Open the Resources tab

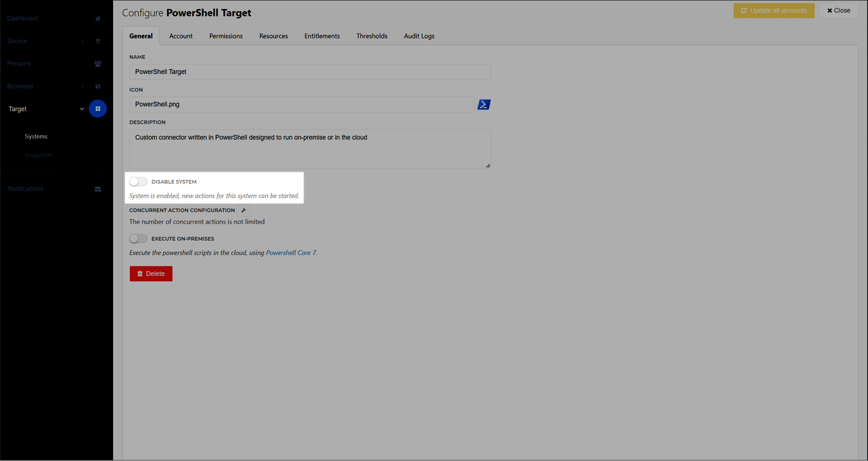(x=274, y=36)
